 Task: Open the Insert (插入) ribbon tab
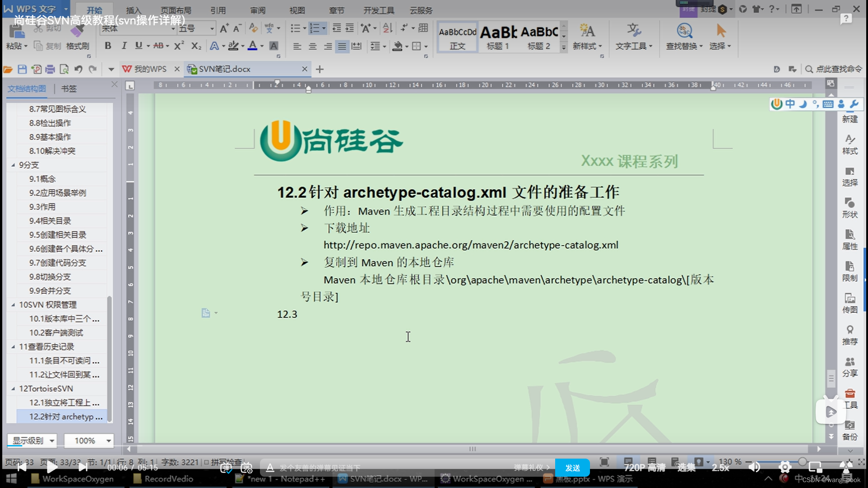pyautogui.click(x=133, y=10)
